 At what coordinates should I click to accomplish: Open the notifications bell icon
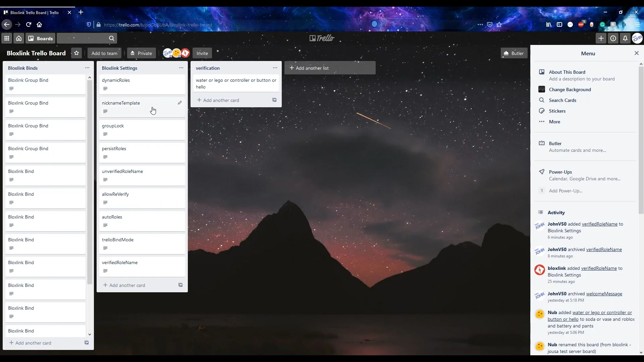pos(625,39)
